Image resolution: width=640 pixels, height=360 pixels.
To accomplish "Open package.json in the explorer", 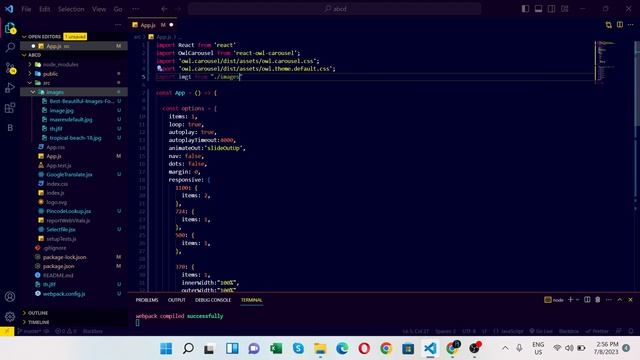I will (59, 266).
